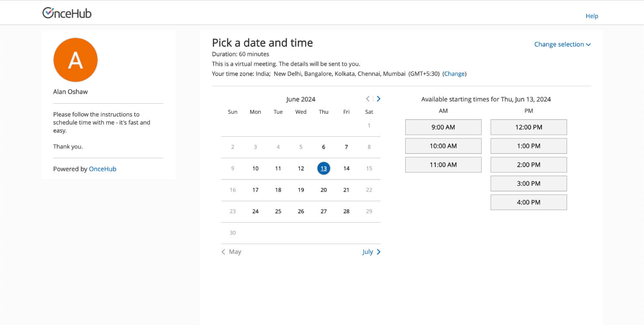Expand the July month using its chevron
The width and height of the screenshot is (644, 325).
pyautogui.click(x=371, y=251)
